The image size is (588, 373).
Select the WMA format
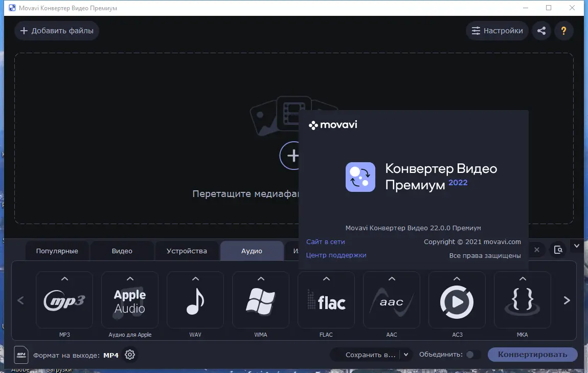(261, 300)
